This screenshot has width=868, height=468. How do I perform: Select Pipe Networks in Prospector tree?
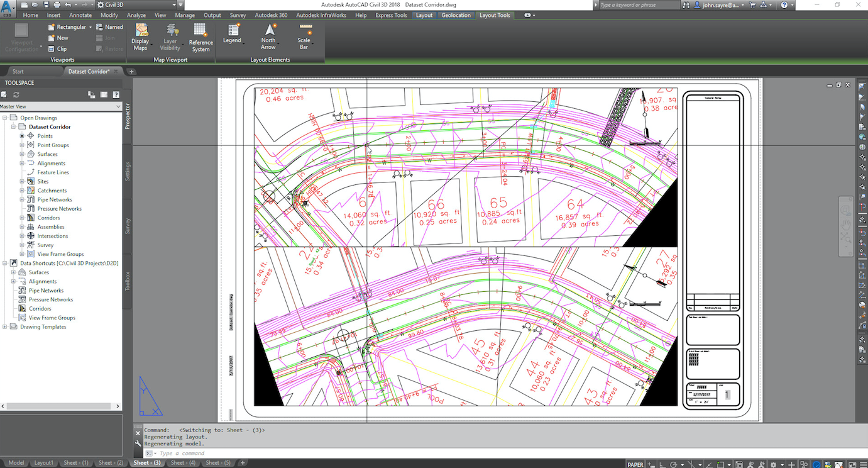(55, 199)
